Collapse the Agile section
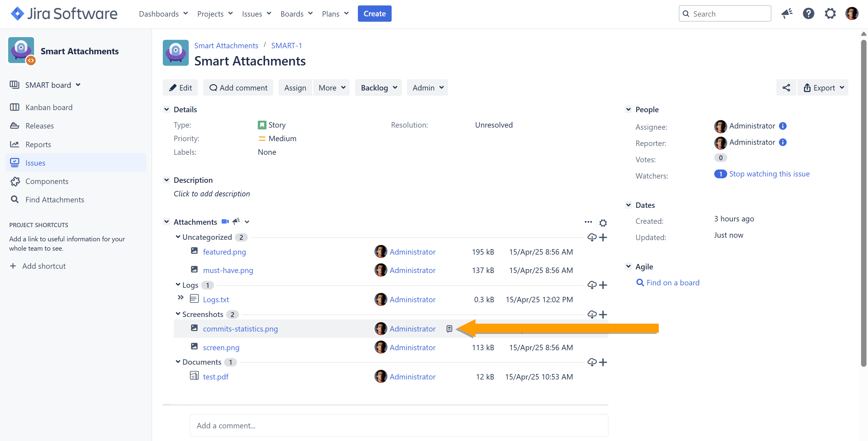The height and width of the screenshot is (441, 868). point(628,266)
